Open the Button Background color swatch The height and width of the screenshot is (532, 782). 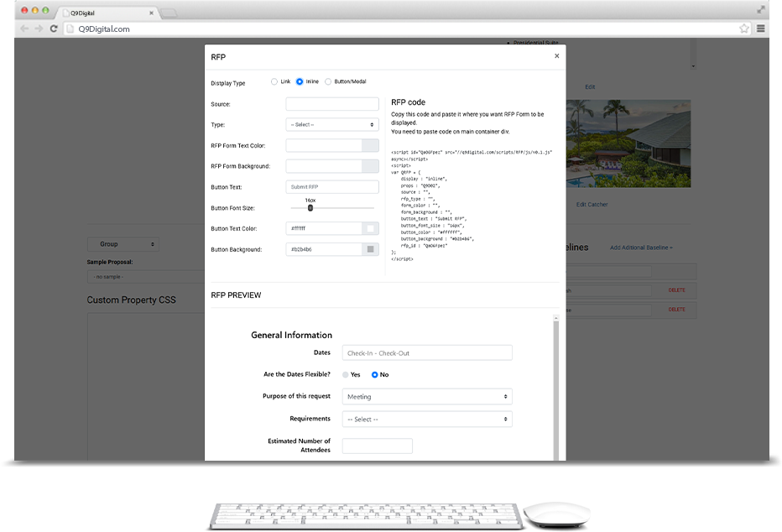[370, 249]
